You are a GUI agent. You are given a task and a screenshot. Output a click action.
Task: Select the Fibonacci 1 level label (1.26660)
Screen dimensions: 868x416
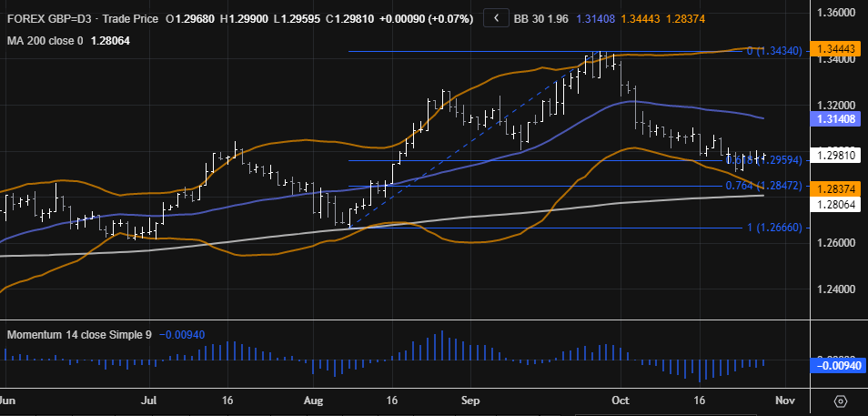773,228
